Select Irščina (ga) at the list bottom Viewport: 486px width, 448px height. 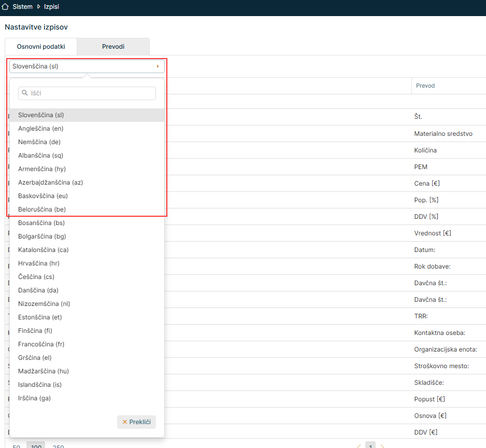click(x=34, y=398)
